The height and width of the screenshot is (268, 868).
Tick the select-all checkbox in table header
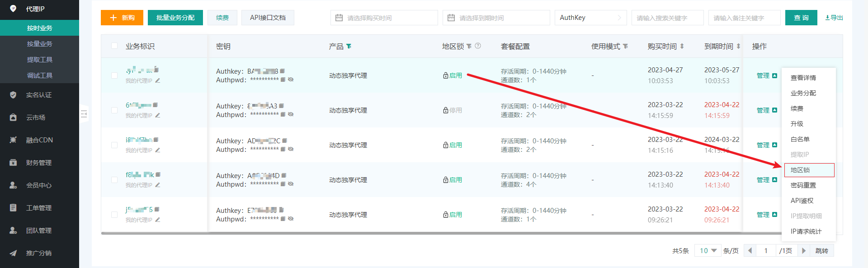coord(114,46)
